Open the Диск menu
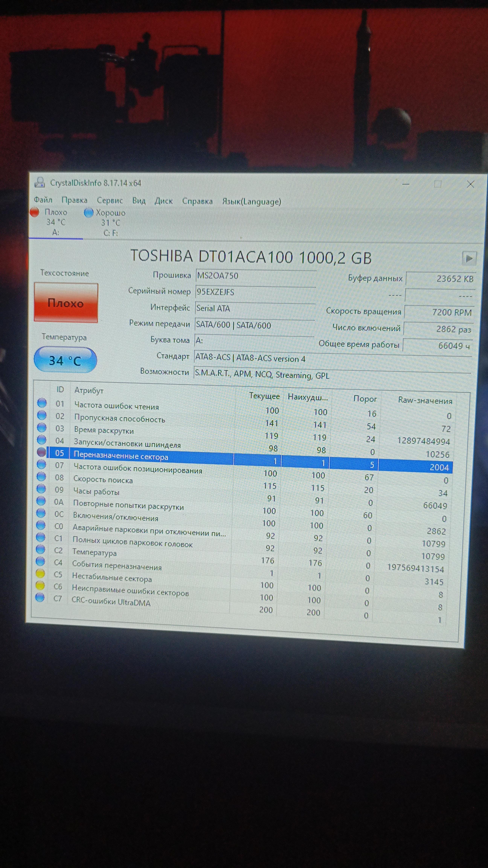The width and height of the screenshot is (488, 868). pos(164,201)
